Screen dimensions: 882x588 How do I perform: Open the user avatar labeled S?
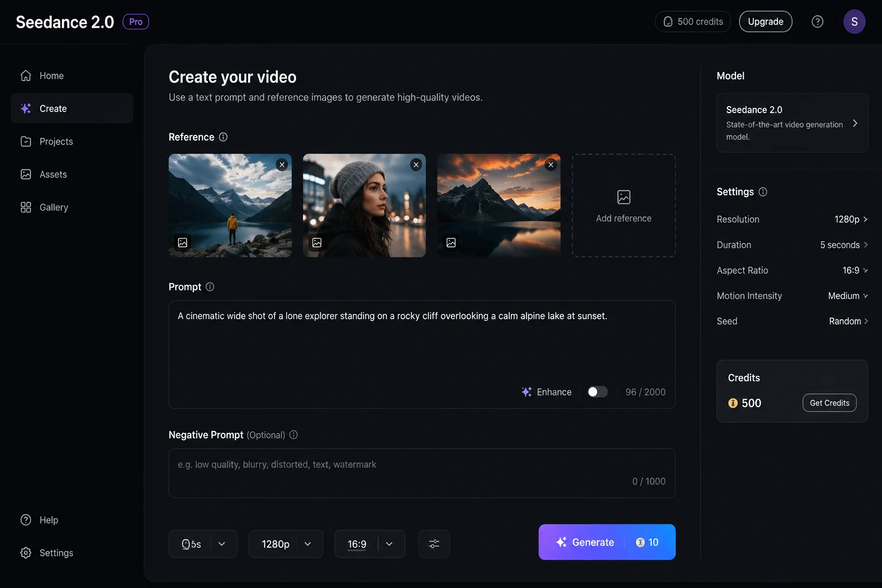point(854,22)
